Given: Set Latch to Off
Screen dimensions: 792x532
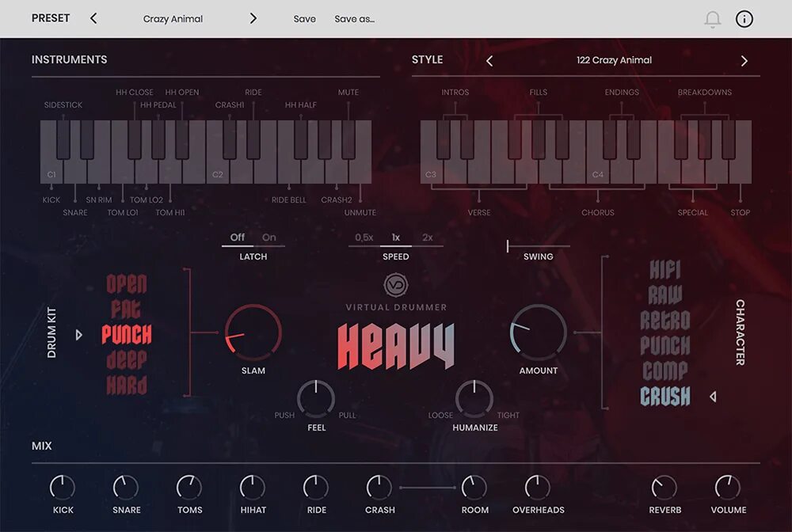Looking at the screenshot, I should (x=238, y=237).
